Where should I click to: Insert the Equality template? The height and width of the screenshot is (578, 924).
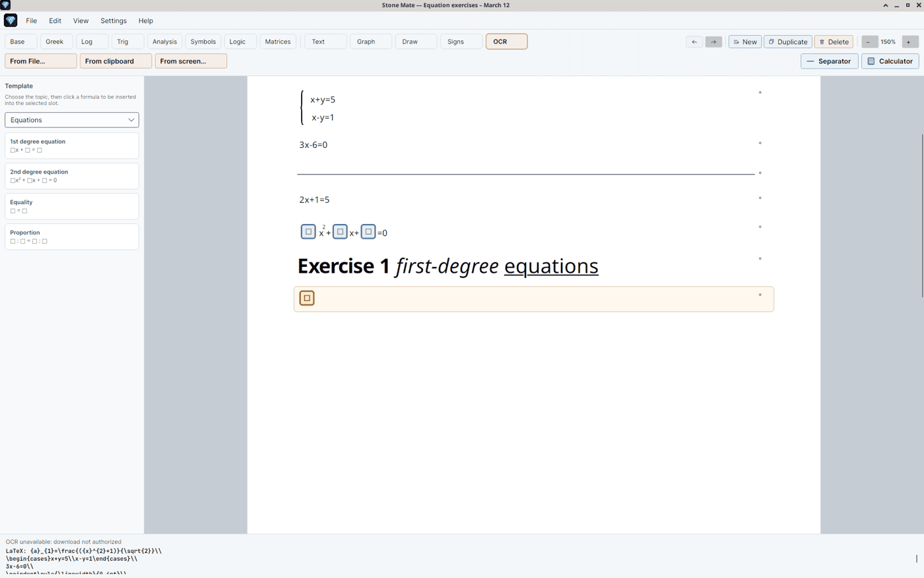pyautogui.click(x=72, y=207)
